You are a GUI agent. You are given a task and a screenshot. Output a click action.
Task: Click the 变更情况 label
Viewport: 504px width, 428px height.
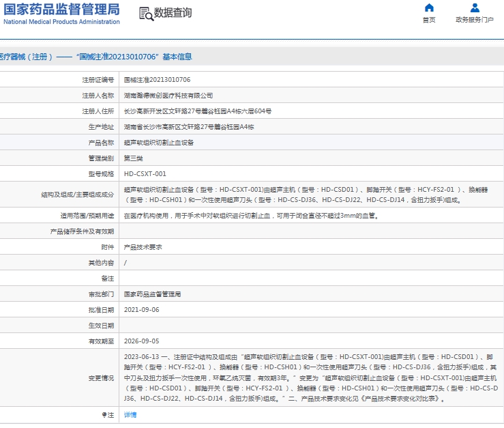(x=101, y=378)
